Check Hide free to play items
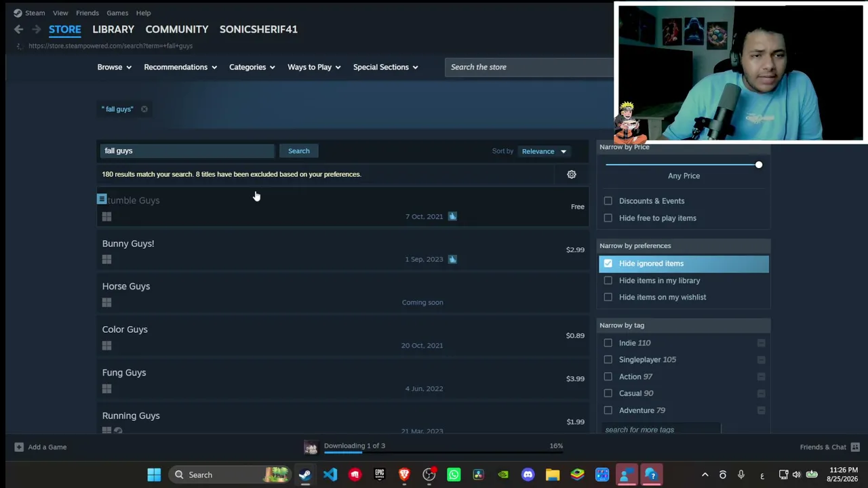868x488 pixels. tap(608, 218)
